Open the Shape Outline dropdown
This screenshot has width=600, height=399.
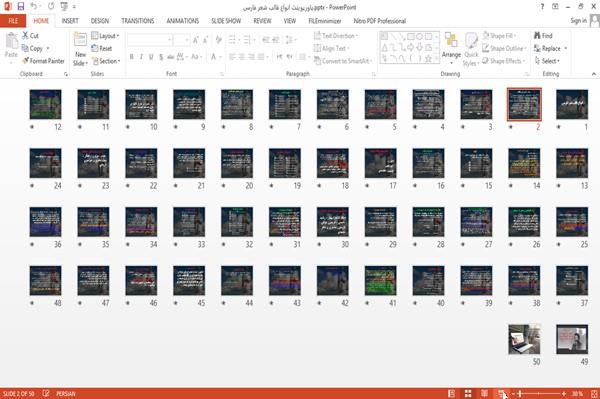pos(504,48)
